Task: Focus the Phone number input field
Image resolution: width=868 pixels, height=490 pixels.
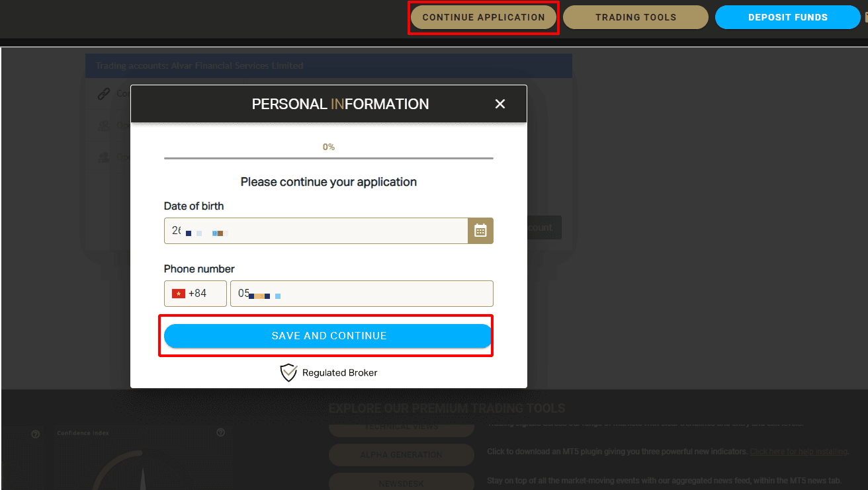Action: pyautogui.click(x=361, y=294)
